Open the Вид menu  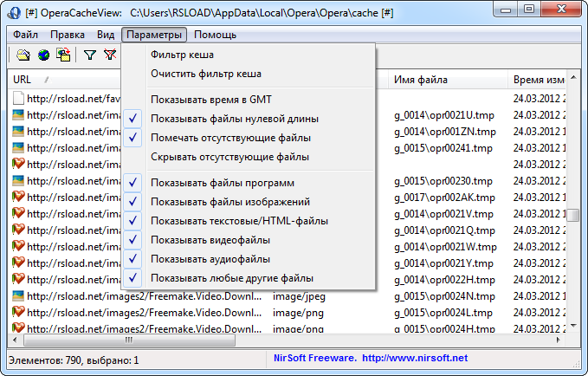point(106,35)
